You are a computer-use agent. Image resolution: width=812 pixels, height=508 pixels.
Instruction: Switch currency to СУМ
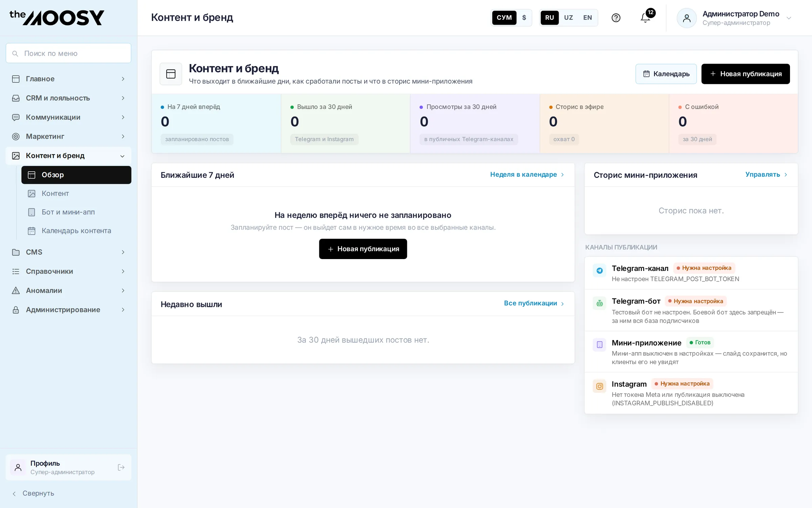tap(504, 18)
